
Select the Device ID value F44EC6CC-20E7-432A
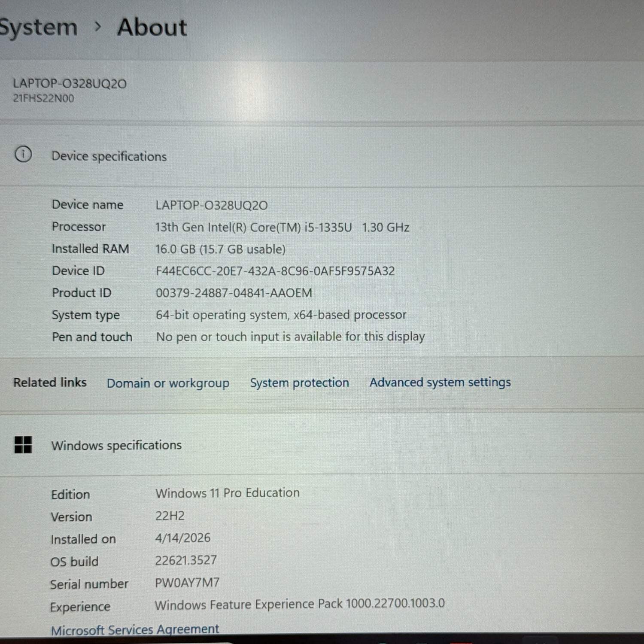click(x=275, y=271)
